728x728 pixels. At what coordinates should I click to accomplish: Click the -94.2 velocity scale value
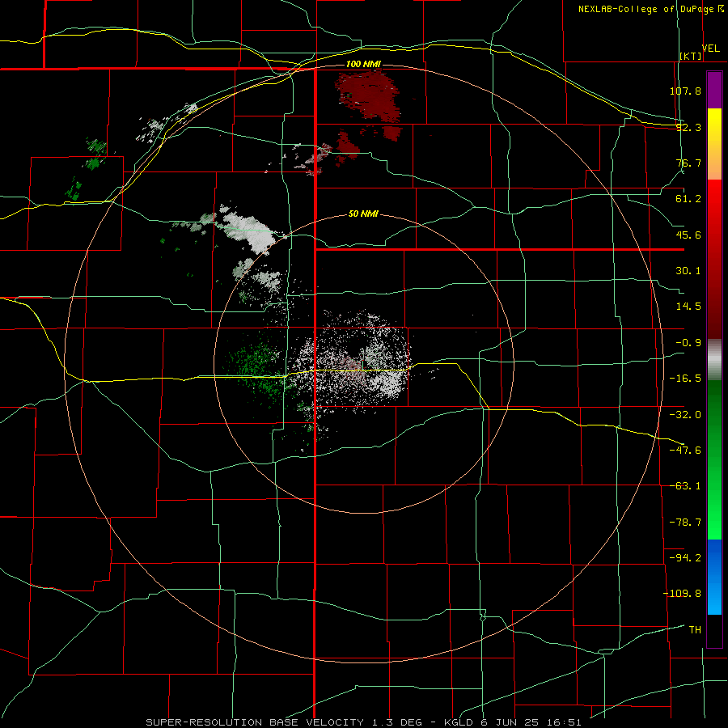click(685, 557)
